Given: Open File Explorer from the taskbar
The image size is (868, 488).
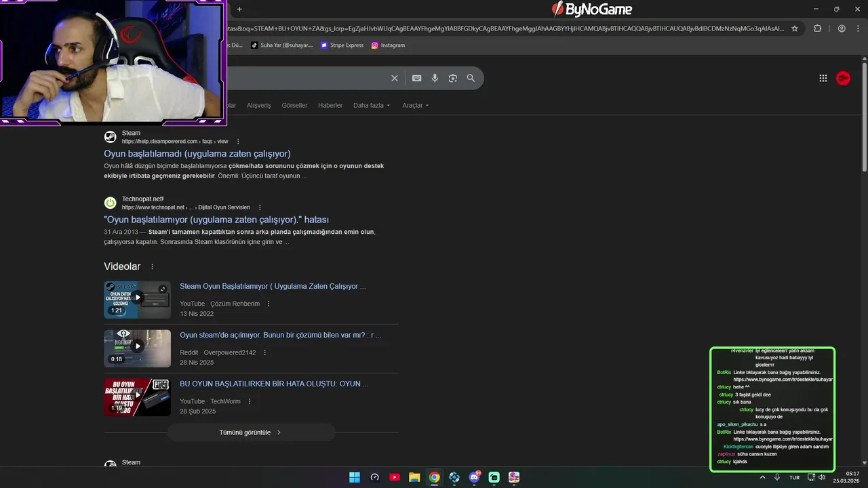Looking at the screenshot, I should pos(414,477).
